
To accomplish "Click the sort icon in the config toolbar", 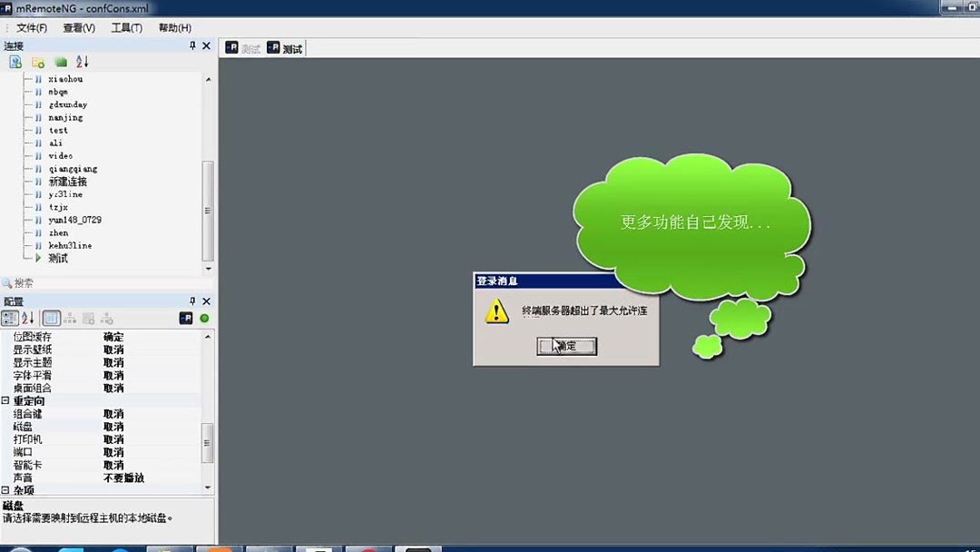I will 26,318.
